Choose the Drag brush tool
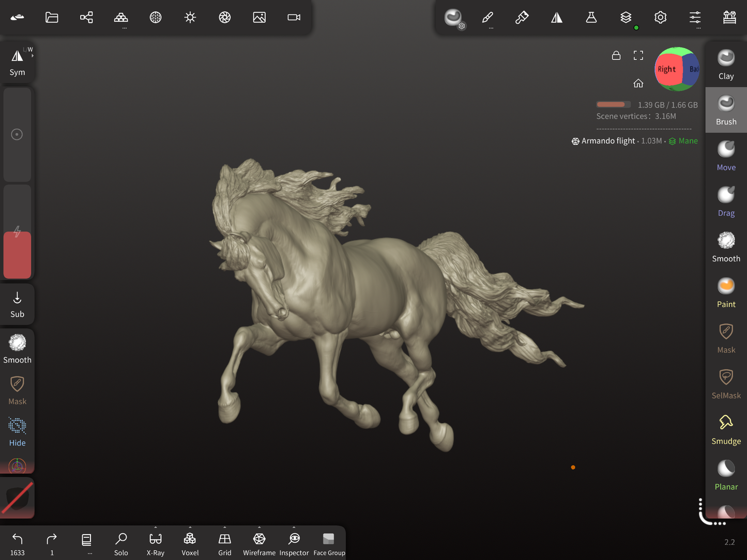 (726, 201)
